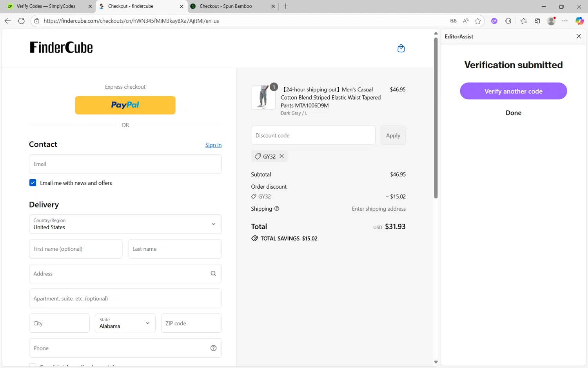The width and height of the screenshot is (588, 368).
Task: Open the browser extensions puzzle icon
Action: (508, 21)
